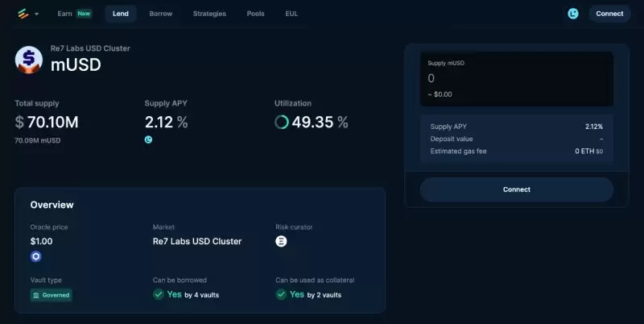Click the Overview section heading
Image resolution: width=644 pixels, height=324 pixels.
[x=52, y=205]
